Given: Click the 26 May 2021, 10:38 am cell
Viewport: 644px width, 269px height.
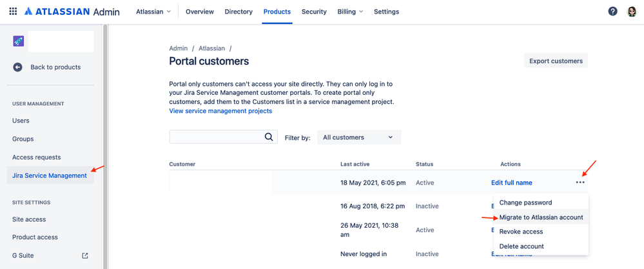Looking at the screenshot, I should point(369,230).
